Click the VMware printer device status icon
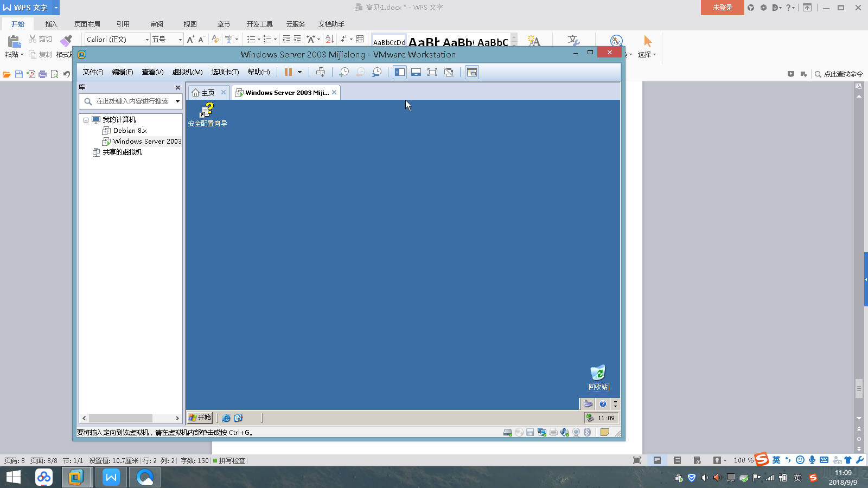 pos(553,432)
